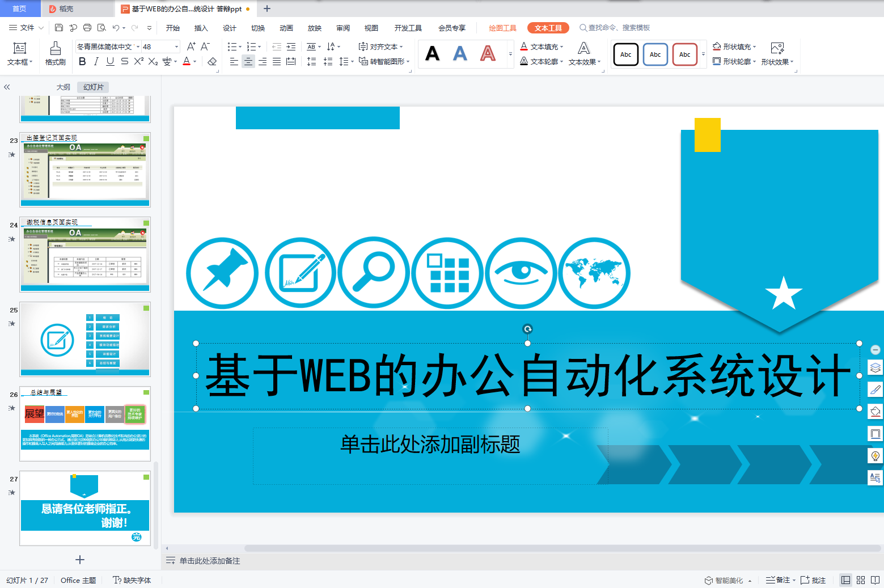Switch to Slide Sorter grid view
Viewport: 884px width, 588px height.
(x=861, y=580)
